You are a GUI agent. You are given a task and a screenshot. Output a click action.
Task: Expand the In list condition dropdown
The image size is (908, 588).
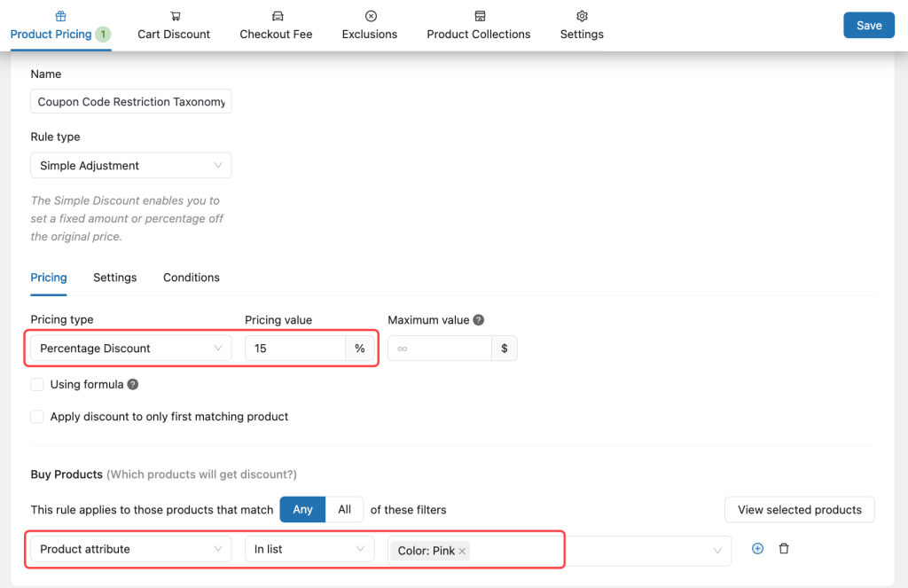coord(309,549)
